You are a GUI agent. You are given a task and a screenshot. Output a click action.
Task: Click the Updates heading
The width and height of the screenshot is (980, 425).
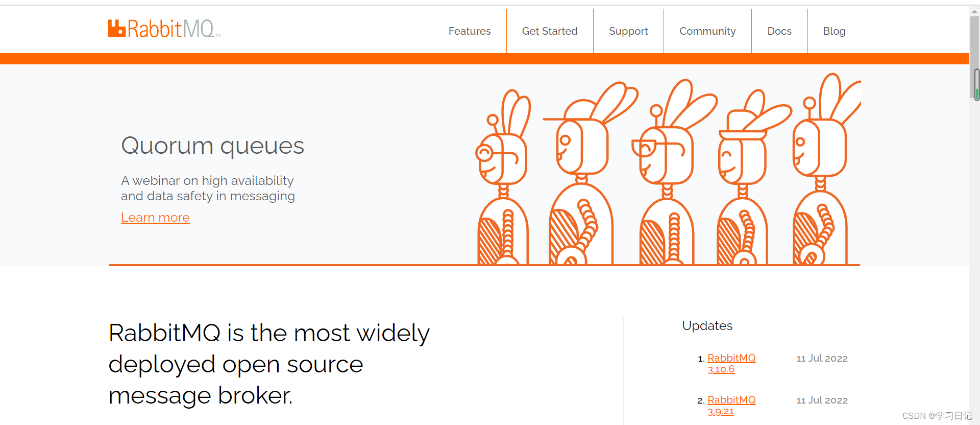pyautogui.click(x=707, y=326)
